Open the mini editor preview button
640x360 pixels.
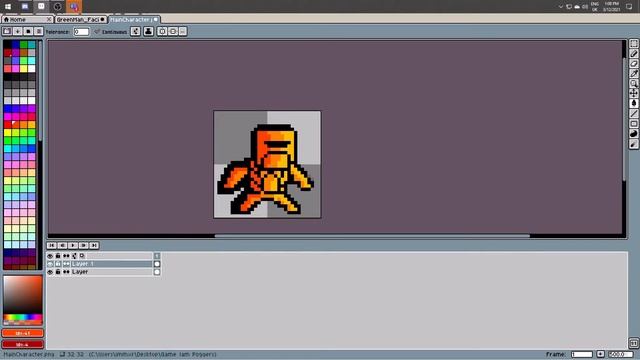(x=633, y=343)
